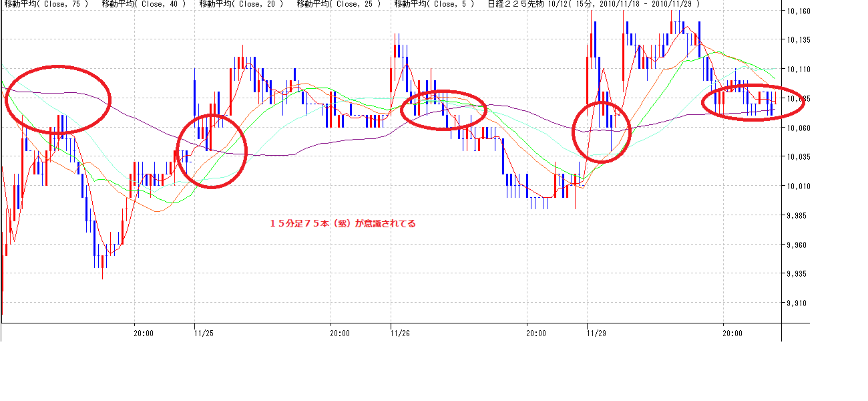Select the 11/29 date axis label
This screenshot has height=401, width=868.
(596, 332)
